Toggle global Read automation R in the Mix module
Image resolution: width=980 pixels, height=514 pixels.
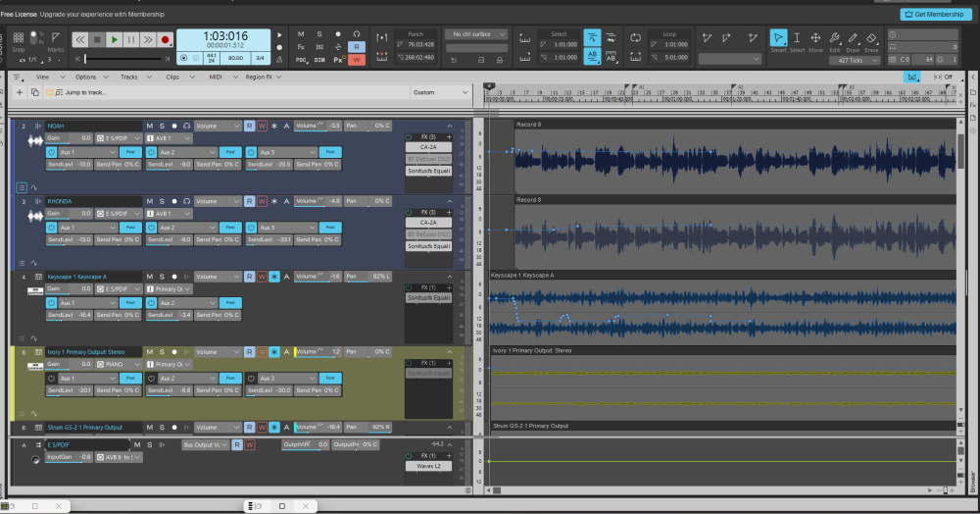(x=357, y=47)
